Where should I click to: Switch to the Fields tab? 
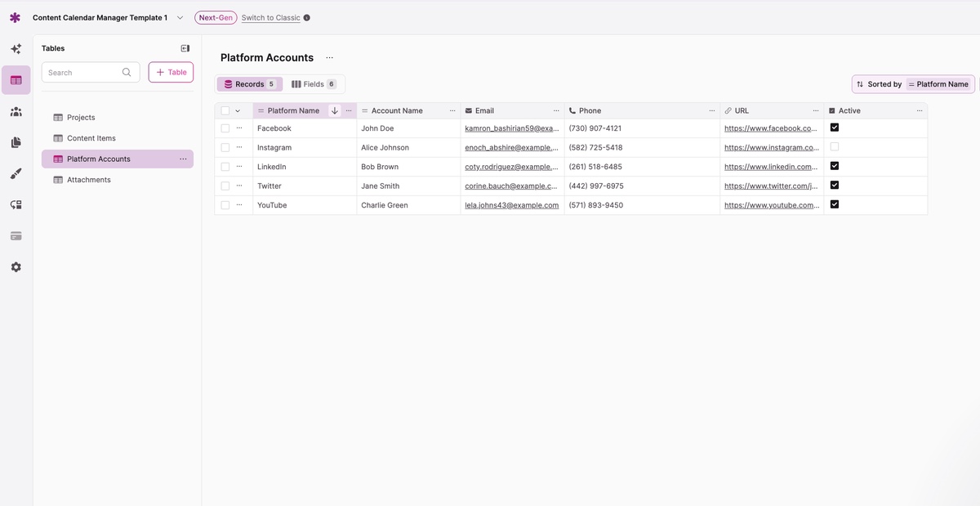(314, 84)
